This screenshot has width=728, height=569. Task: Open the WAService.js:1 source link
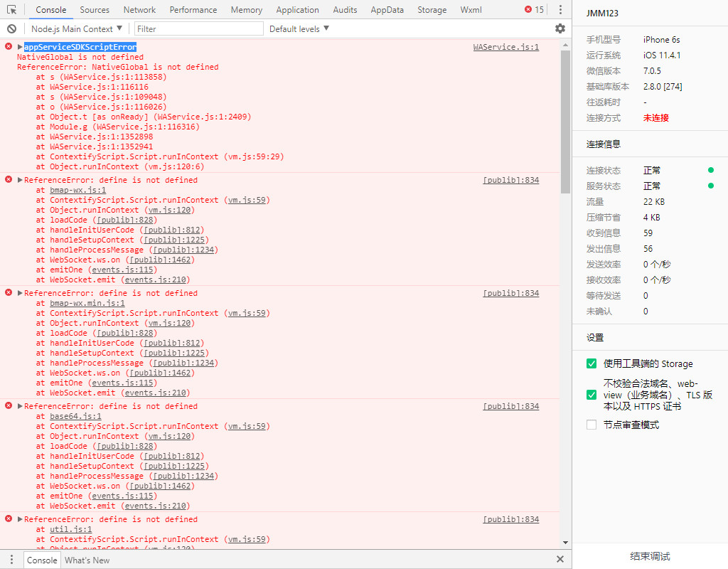tap(505, 47)
